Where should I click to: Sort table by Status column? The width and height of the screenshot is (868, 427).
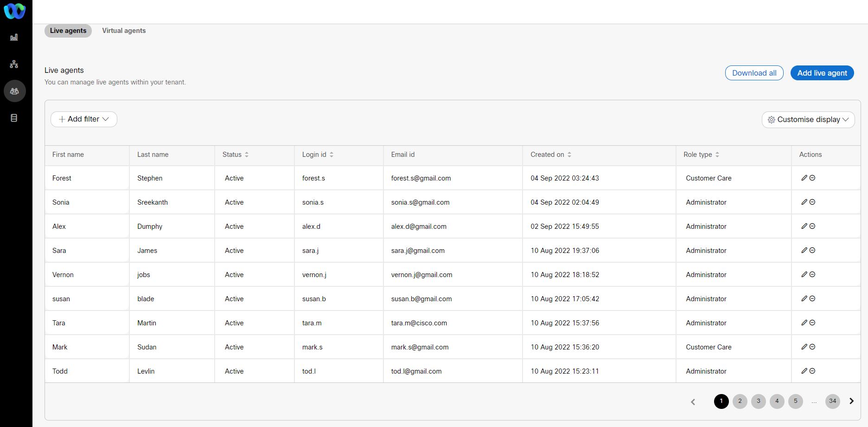point(247,155)
